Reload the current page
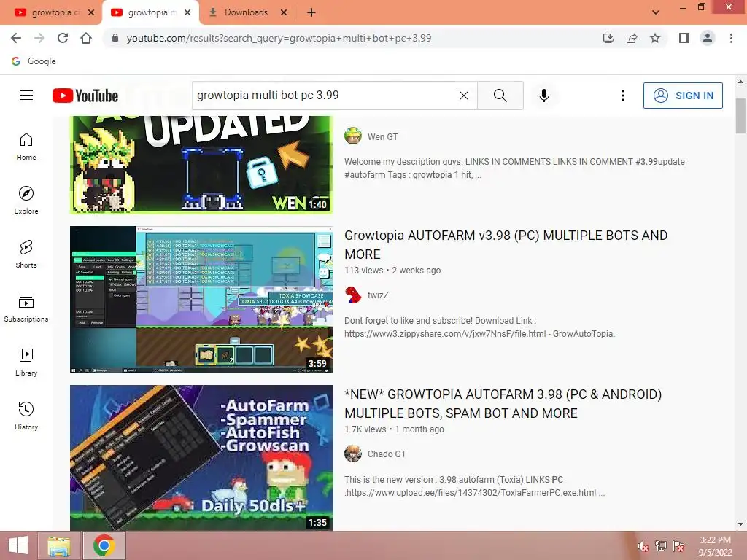The image size is (747, 560). coord(63,38)
